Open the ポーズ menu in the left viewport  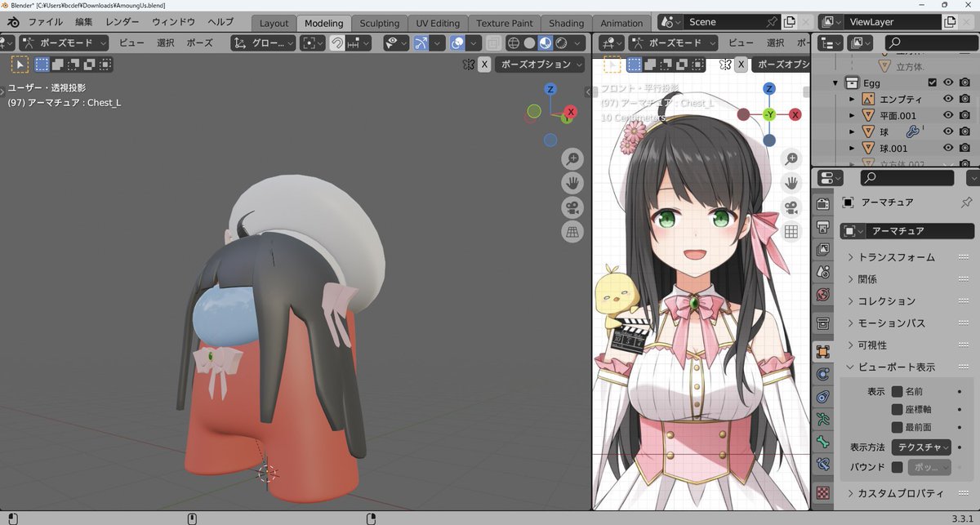(x=200, y=43)
